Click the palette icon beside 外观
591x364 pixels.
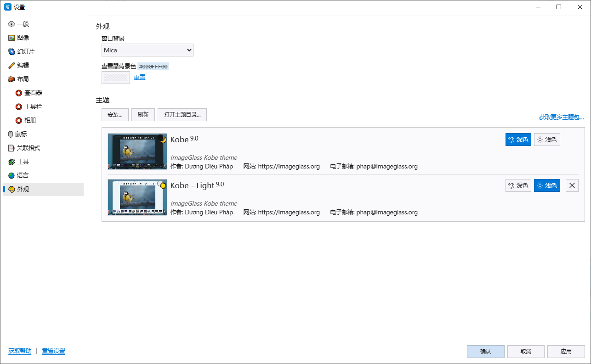click(x=11, y=189)
